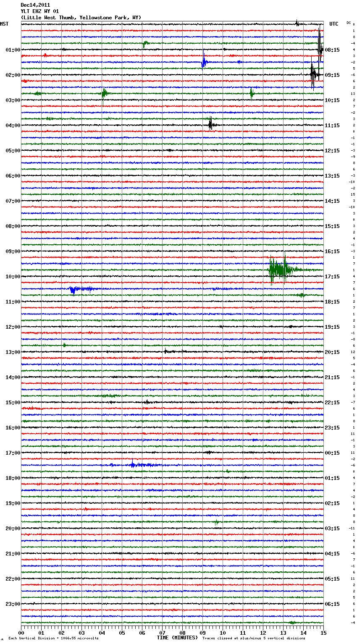Click the MST column header
The height and width of the screenshot is (644, 357).
[x=4, y=24]
